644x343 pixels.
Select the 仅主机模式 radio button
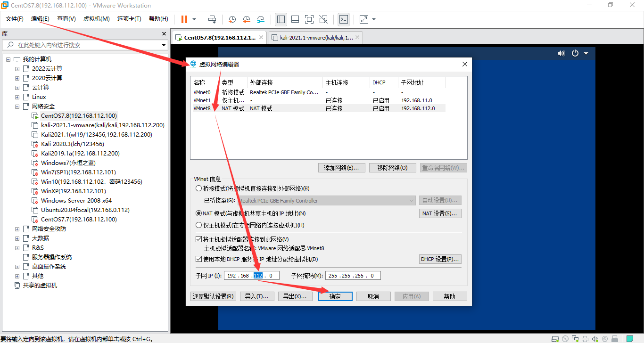tap(199, 226)
